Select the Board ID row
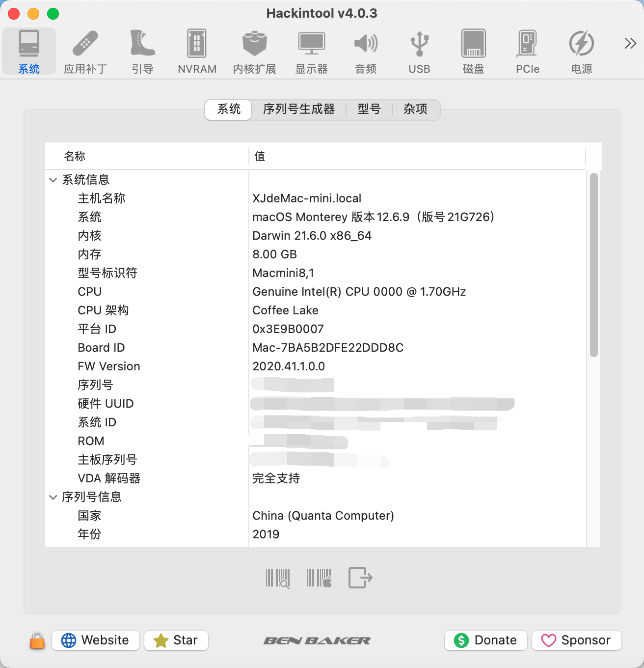 point(316,348)
